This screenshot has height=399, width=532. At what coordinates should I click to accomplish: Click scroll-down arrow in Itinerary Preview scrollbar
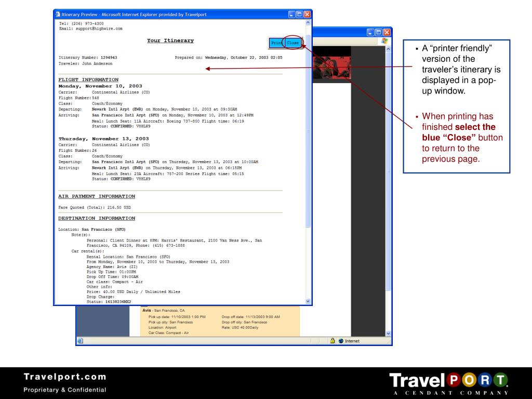[308, 301]
